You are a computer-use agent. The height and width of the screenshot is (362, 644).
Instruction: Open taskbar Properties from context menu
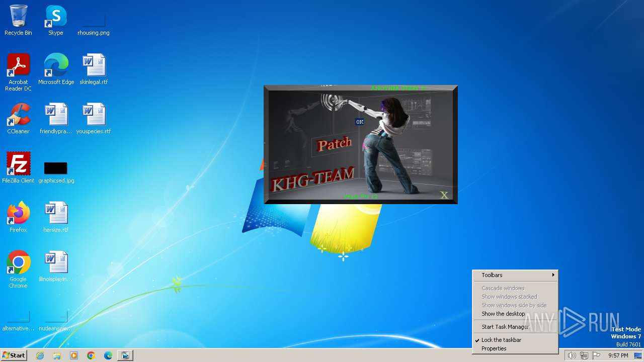(x=494, y=348)
